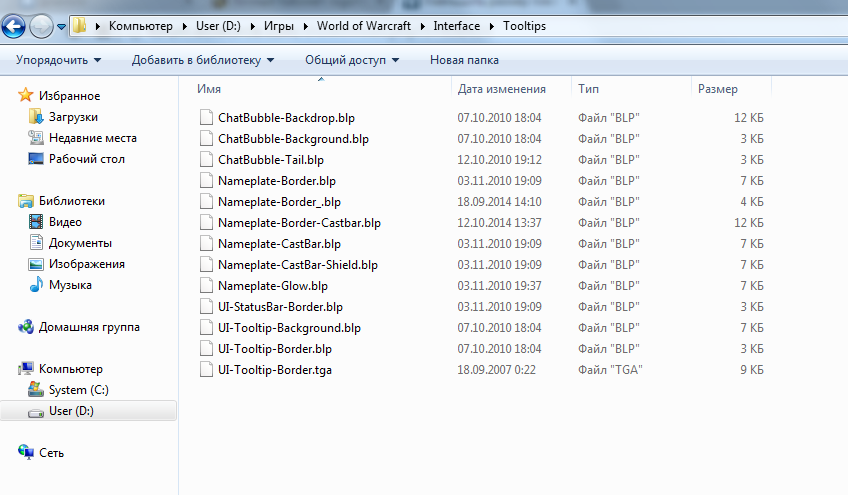Open the recent locations dropdown arrow
848x495 pixels.
click(x=61, y=27)
